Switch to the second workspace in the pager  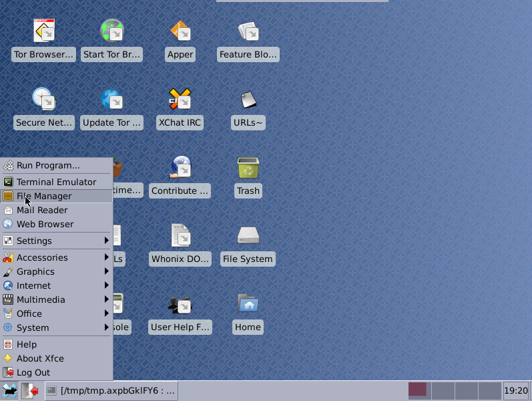(442, 390)
